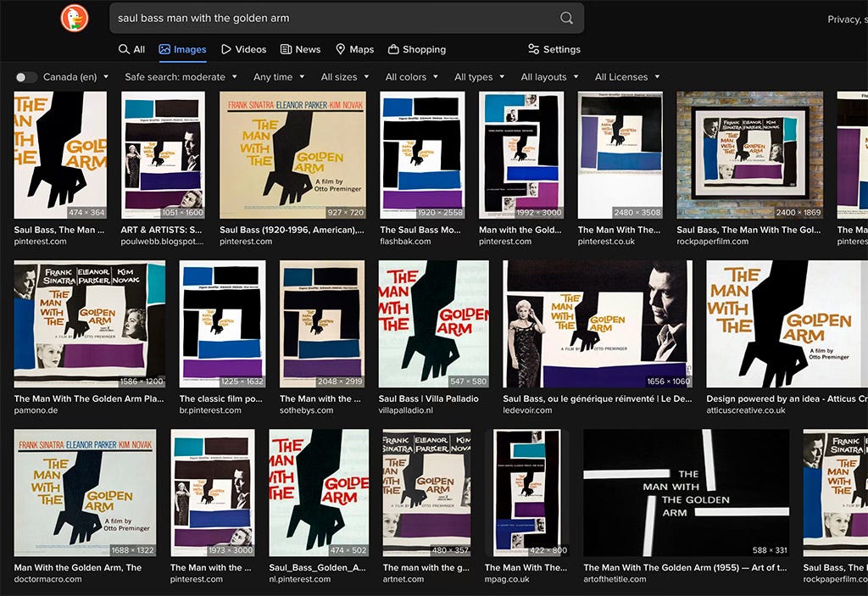Open the 1920 × 2558 flashbak thumbnail
The image size is (868, 596).
click(422, 155)
